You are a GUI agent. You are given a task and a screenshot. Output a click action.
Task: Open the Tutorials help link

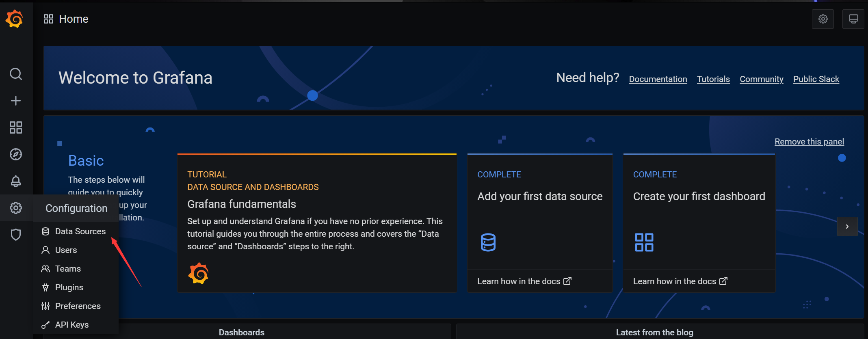(x=713, y=79)
